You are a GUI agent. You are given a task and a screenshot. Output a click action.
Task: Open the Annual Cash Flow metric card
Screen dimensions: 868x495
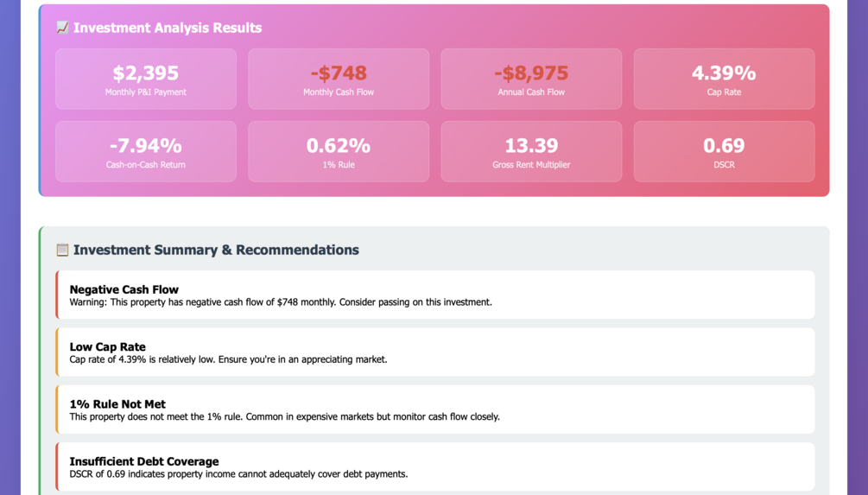531,79
